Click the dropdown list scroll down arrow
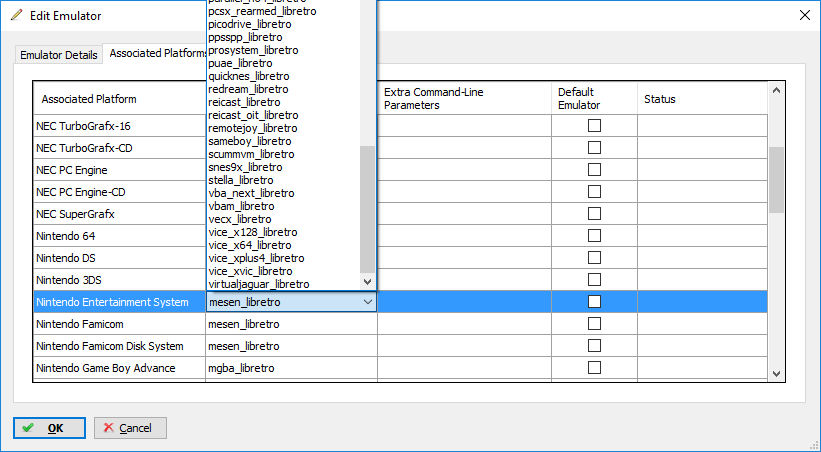 tap(368, 282)
